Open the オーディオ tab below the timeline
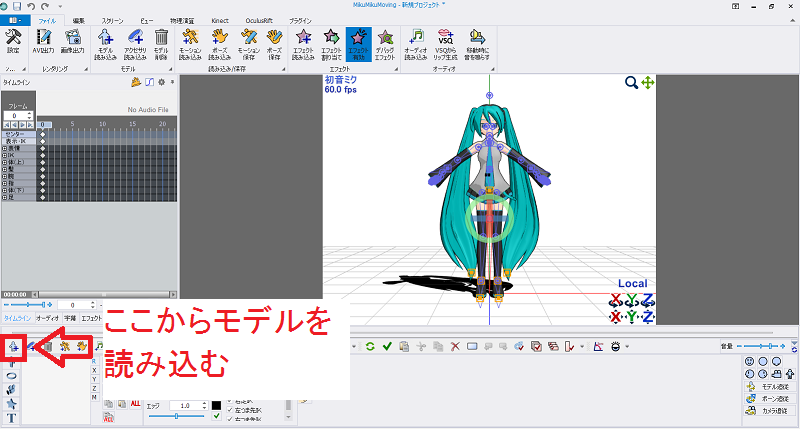 click(47, 318)
